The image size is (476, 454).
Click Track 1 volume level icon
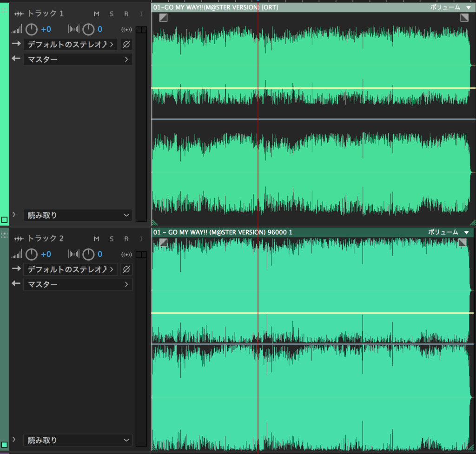17,29
